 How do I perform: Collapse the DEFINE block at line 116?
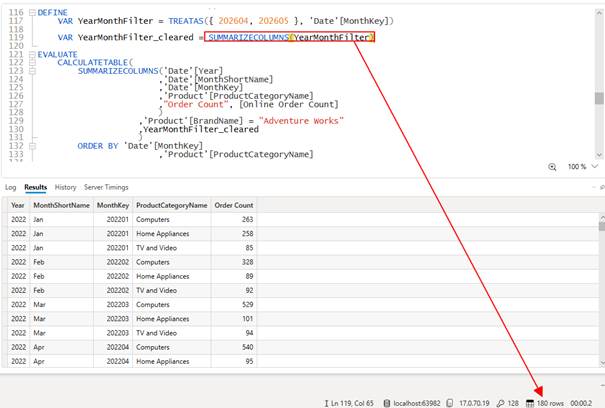pyautogui.click(x=32, y=12)
